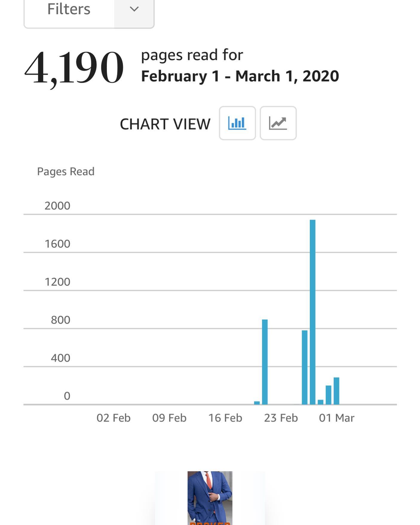Image resolution: width=420 pixels, height=525 pixels.
Task: Collapse the Filters menu
Action: [133, 10]
